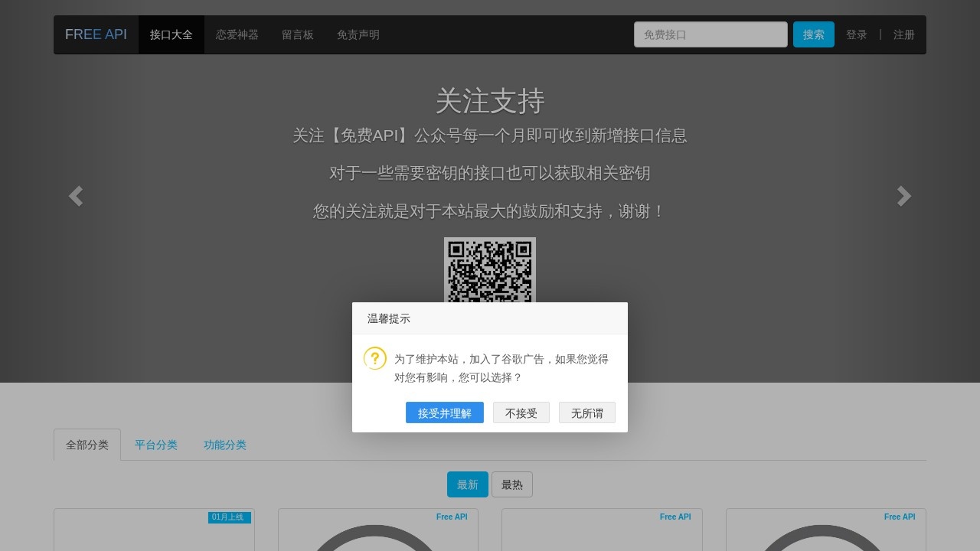Click the 搜索 search button
The height and width of the screenshot is (551, 980).
pyautogui.click(x=813, y=34)
